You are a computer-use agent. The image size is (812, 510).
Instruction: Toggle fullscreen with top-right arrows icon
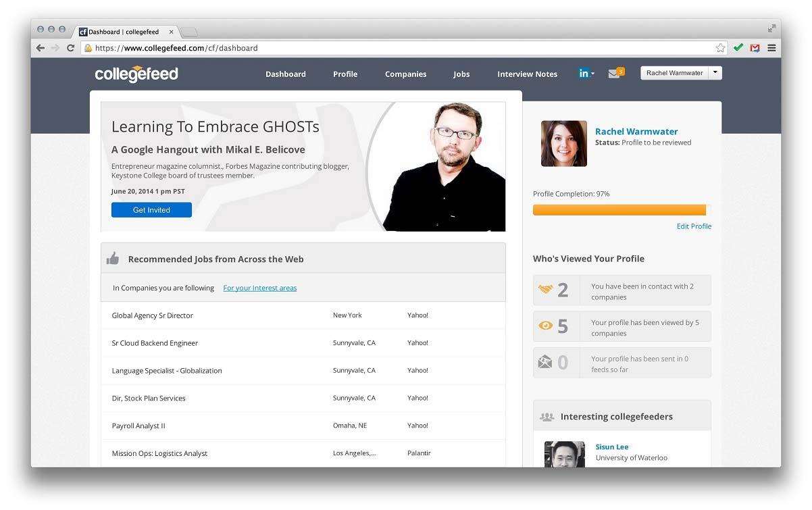[771, 28]
